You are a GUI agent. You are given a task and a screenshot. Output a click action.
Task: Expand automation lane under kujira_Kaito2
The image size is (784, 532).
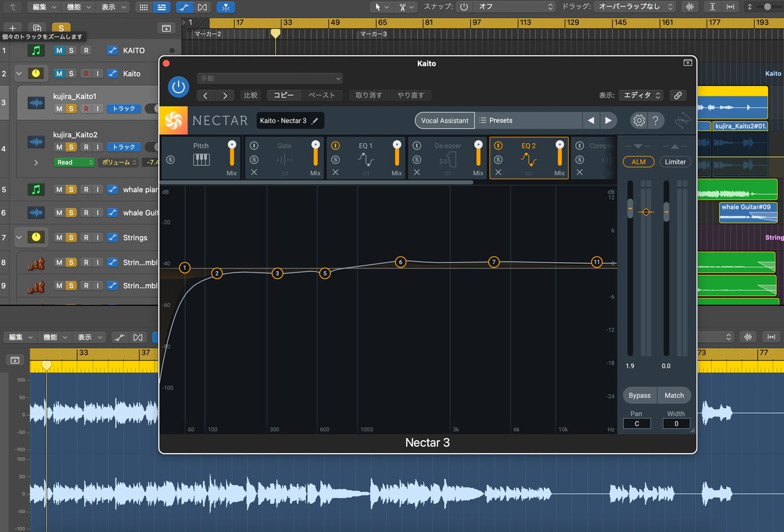pos(36,163)
